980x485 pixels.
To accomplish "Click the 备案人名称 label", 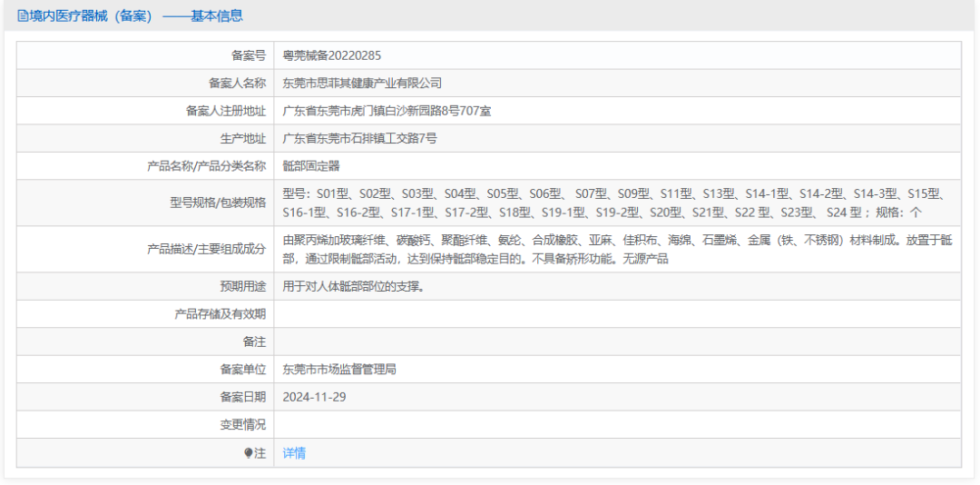I will (x=237, y=84).
